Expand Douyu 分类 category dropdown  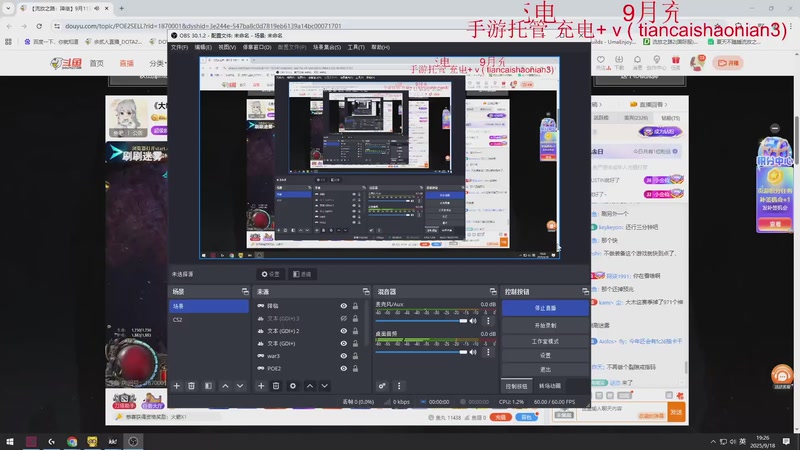(x=158, y=63)
